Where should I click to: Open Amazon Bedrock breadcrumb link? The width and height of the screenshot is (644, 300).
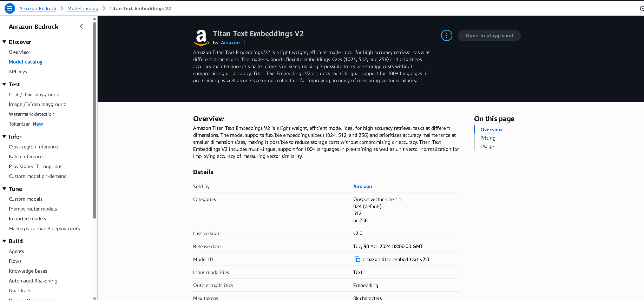[x=38, y=8]
